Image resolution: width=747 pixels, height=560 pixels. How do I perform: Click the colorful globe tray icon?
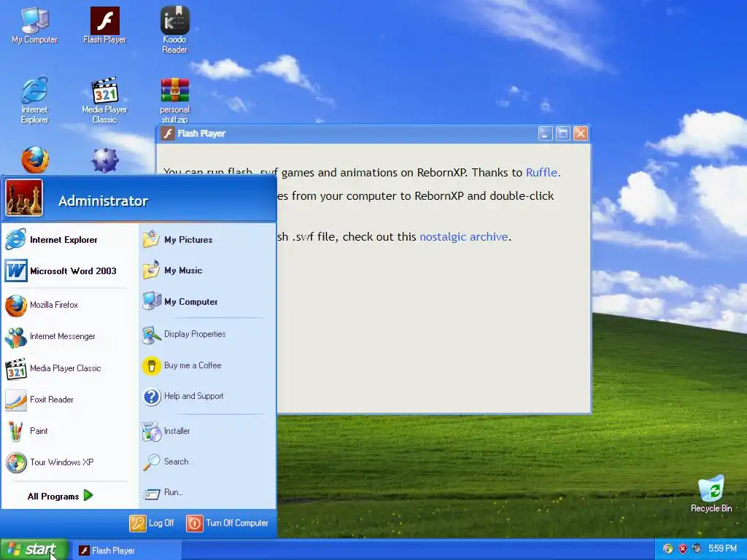[668, 548]
